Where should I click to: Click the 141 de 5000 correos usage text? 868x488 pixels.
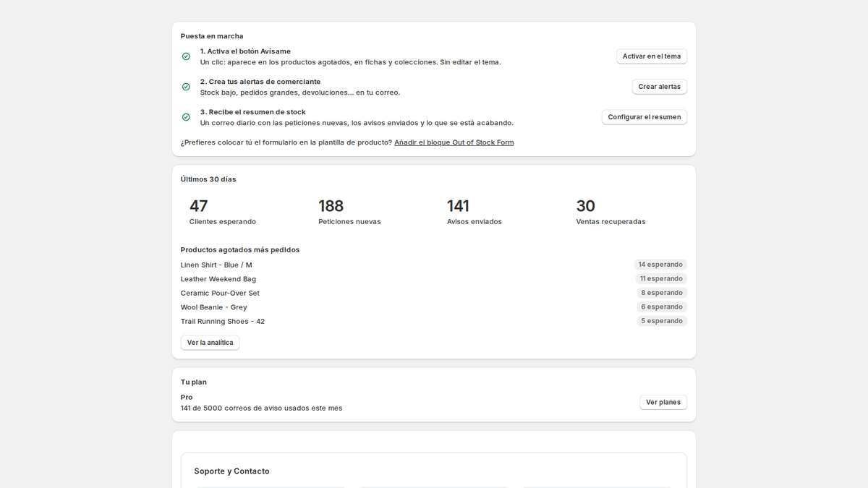[261, 408]
